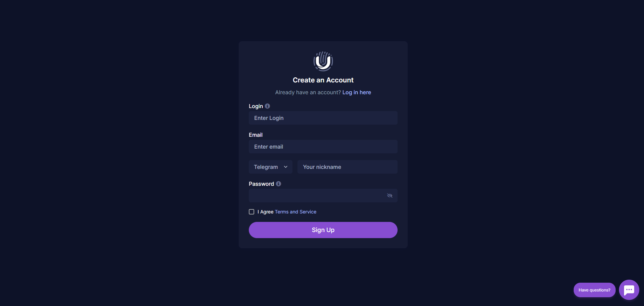Screen dimensions: 644x306
Task: Focus the Enter Login input field
Action: [x=323, y=118]
